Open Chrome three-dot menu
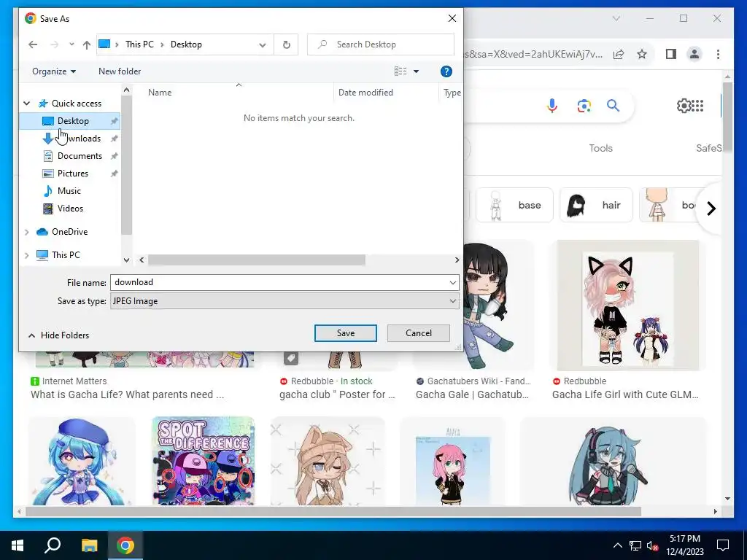Image resolution: width=747 pixels, height=560 pixels. tap(718, 54)
